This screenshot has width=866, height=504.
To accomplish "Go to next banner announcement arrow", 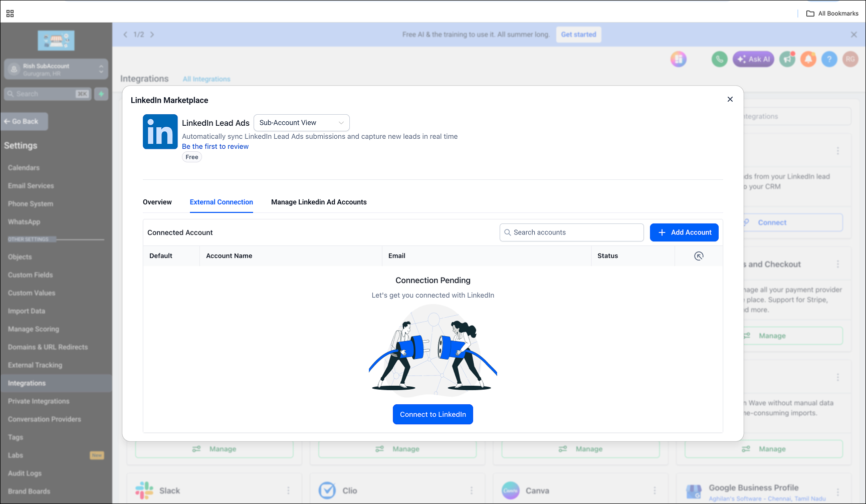I will pos(152,35).
